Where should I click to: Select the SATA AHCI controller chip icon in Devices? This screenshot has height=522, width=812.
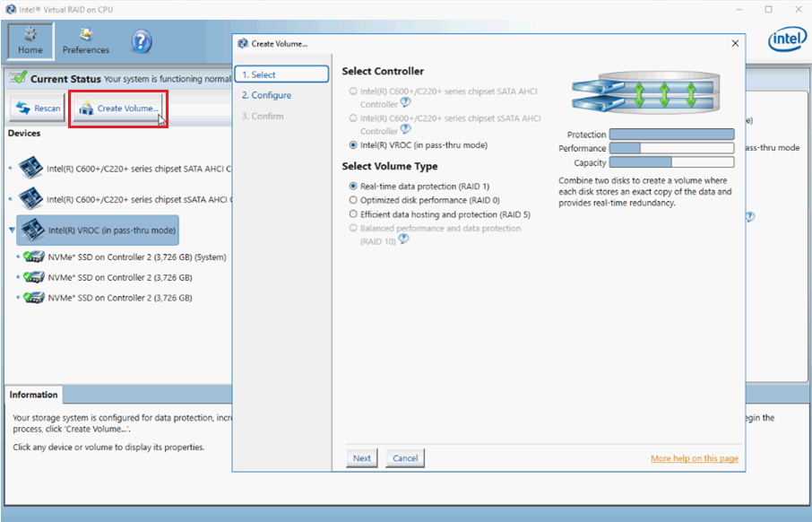coord(30,168)
